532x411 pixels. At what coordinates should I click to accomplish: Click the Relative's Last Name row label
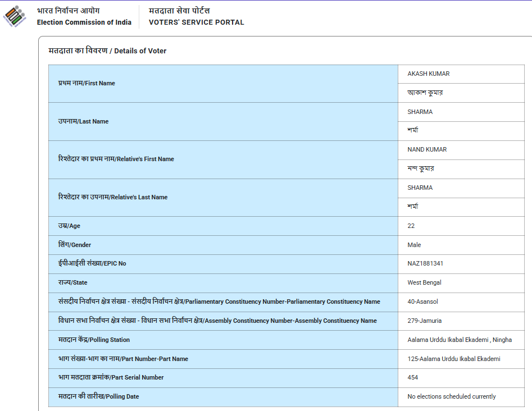pyautogui.click(x=112, y=197)
